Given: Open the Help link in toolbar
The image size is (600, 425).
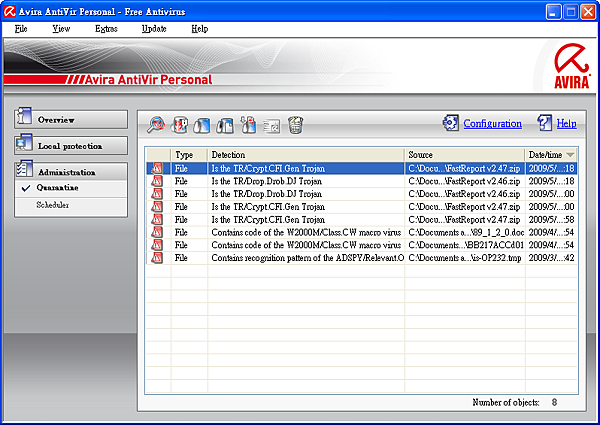Looking at the screenshot, I should point(566,123).
